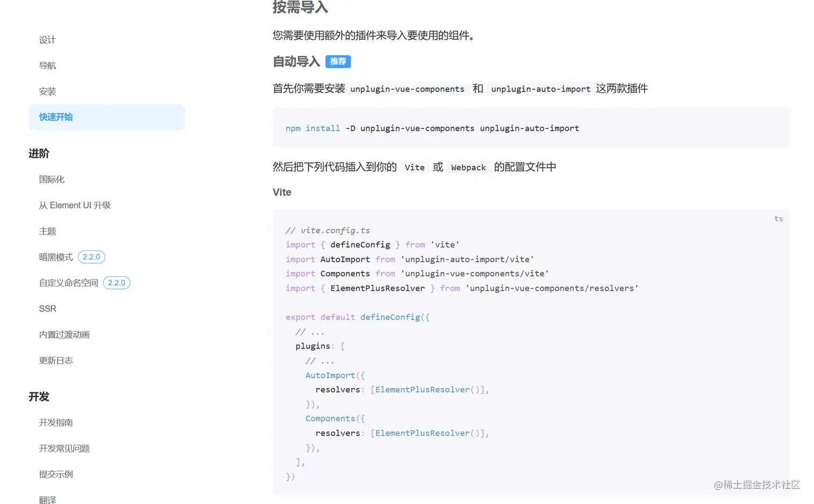Viewport: 814px width, 504px height.
Task: Open the 安装 sidebar page
Action: (x=47, y=92)
